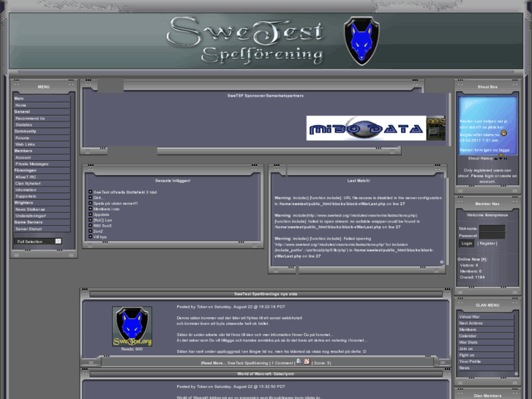Open News Stalker.se link

click(30, 209)
